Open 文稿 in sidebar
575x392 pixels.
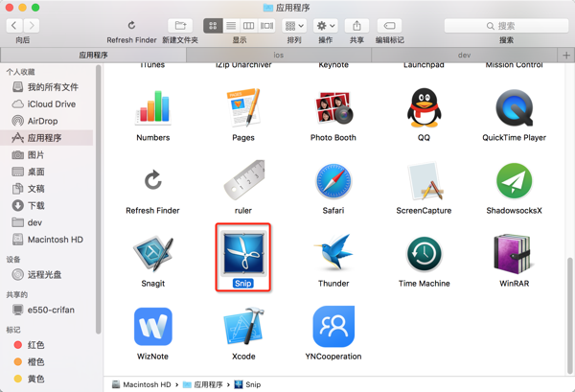(x=47, y=189)
